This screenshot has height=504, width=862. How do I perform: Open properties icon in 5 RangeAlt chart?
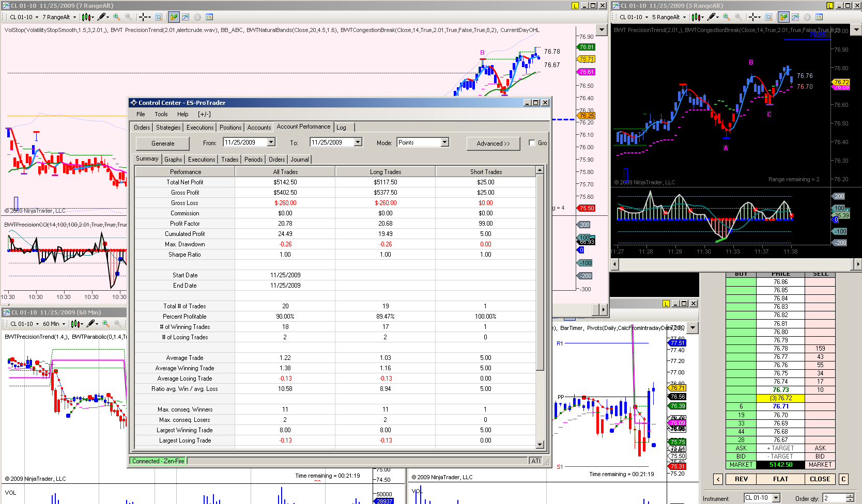819,17
